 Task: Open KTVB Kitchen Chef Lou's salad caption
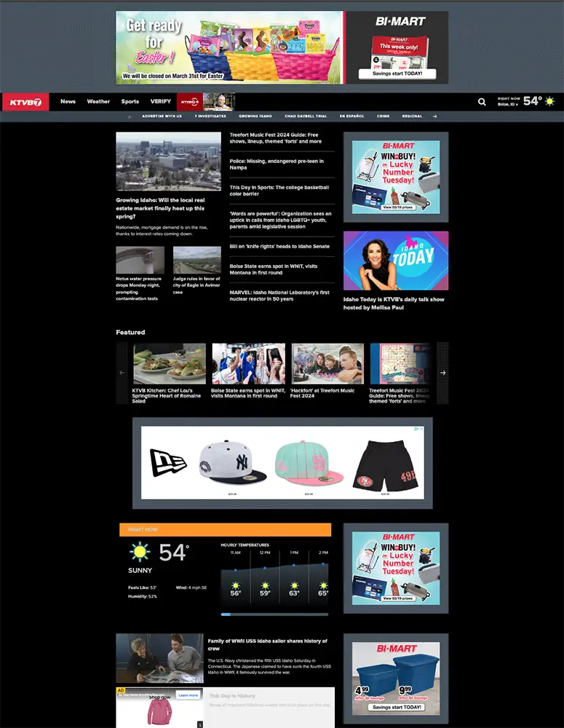tap(167, 395)
